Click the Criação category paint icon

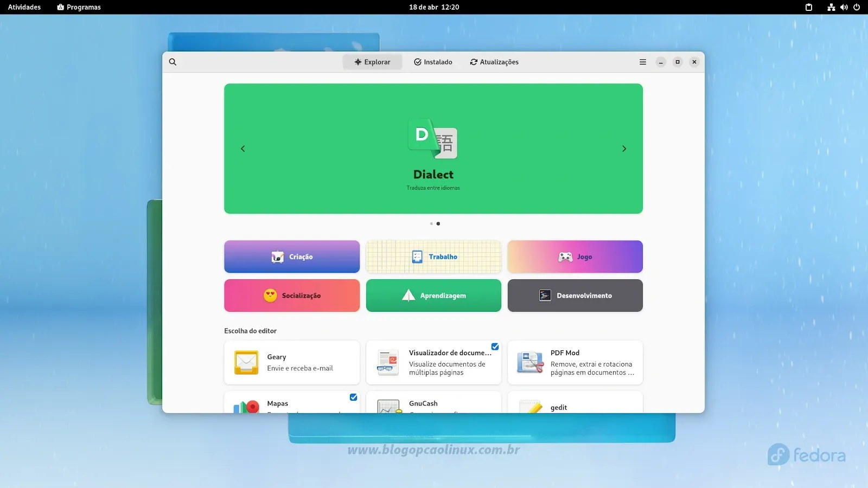pos(278,256)
